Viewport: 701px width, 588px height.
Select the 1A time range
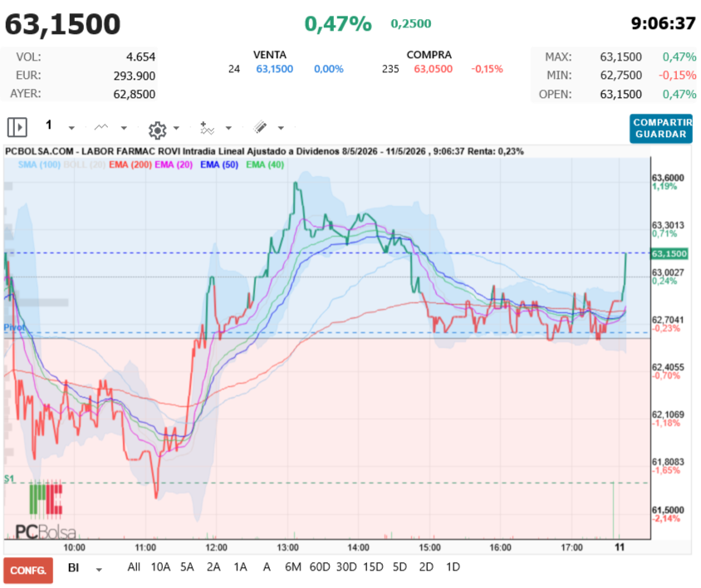(240, 567)
